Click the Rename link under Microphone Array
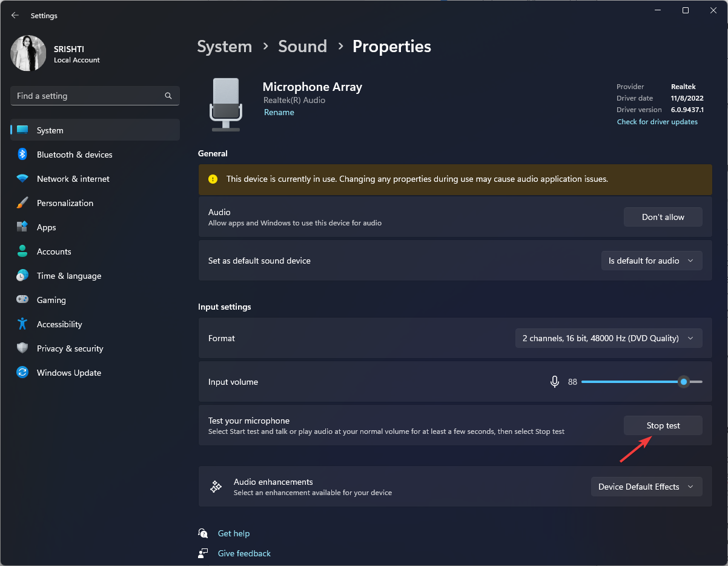This screenshot has height=566, width=728. pos(279,112)
